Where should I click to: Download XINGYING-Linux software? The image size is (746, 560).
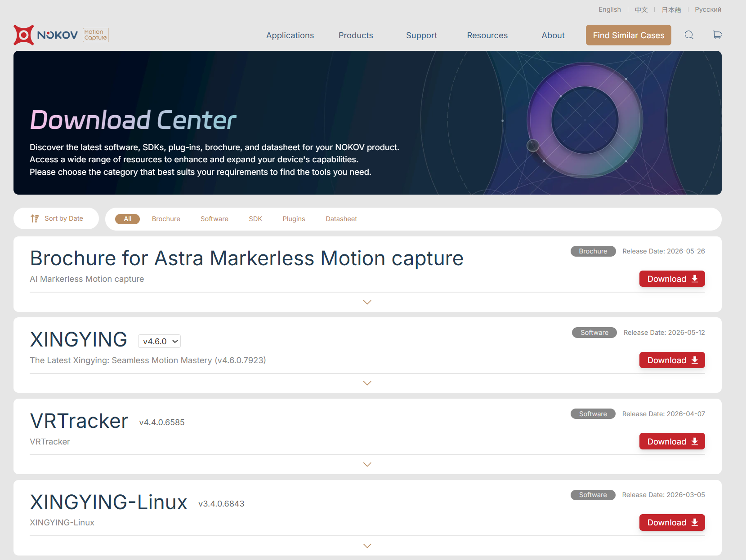[x=672, y=522]
